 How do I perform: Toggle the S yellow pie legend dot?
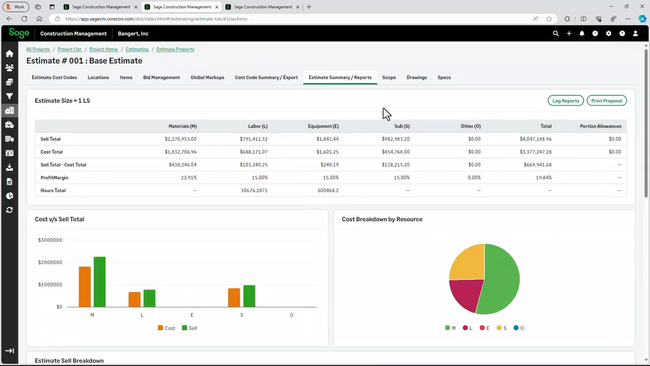[x=499, y=328]
